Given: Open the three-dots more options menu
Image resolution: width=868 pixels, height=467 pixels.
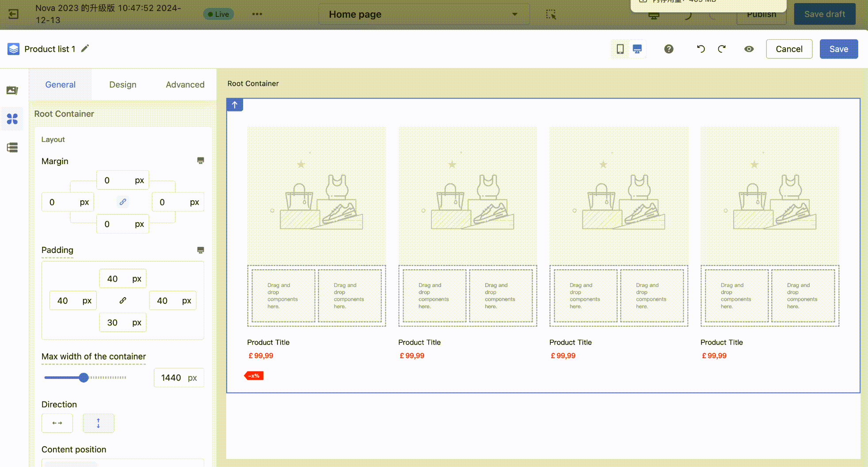Looking at the screenshot, I should pyautogui.click(x=257, y=14).
